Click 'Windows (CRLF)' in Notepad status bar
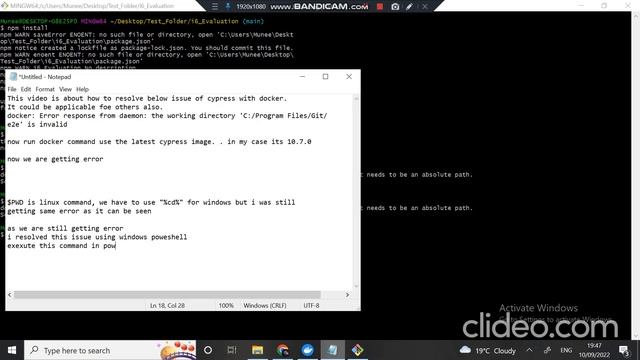 pos(264,305)
